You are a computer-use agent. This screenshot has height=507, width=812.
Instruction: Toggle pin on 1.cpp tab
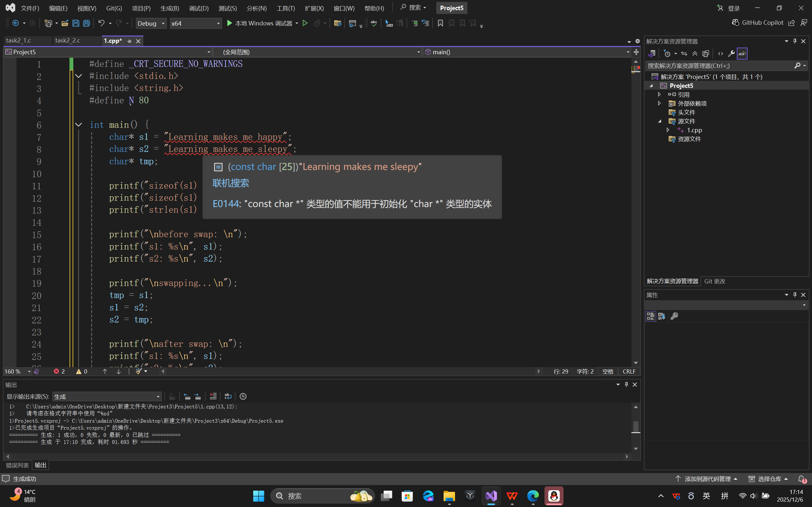tap(129, 41)
